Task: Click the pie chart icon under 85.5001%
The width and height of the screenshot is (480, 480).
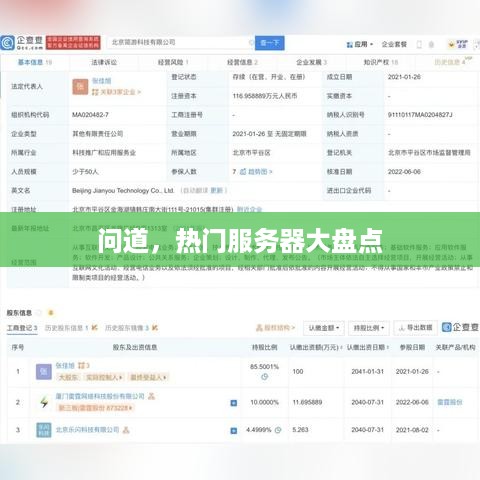Action: click(x=264, y=377)
